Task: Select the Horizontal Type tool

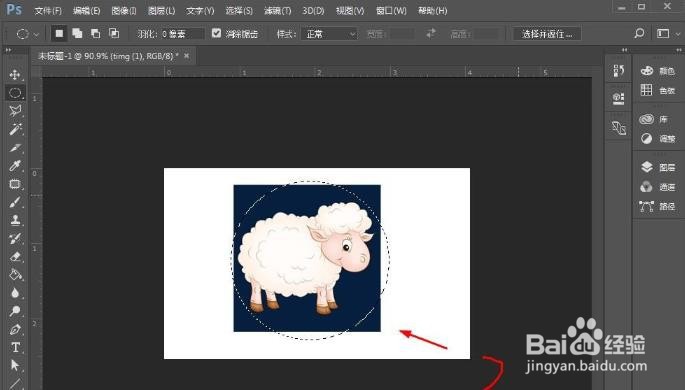Action: tap(15, 348)
